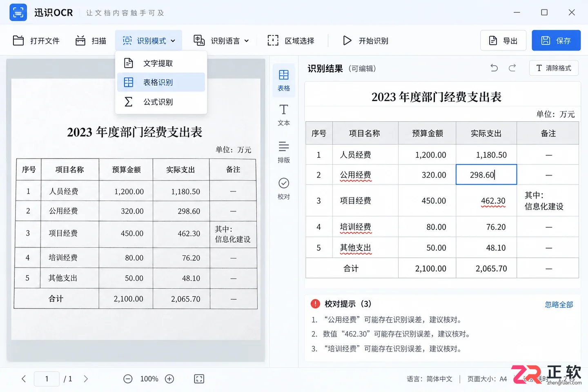Open file with 打开文件 button
The width and height of the screenshot is (588, 392).
click(36, 41)
